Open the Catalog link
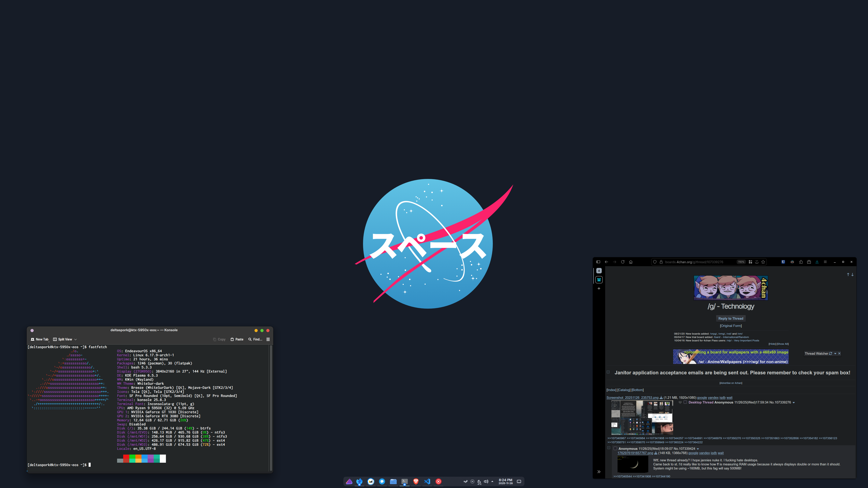The height and width of the screenshot is (488, 868). tap(624, 390)
